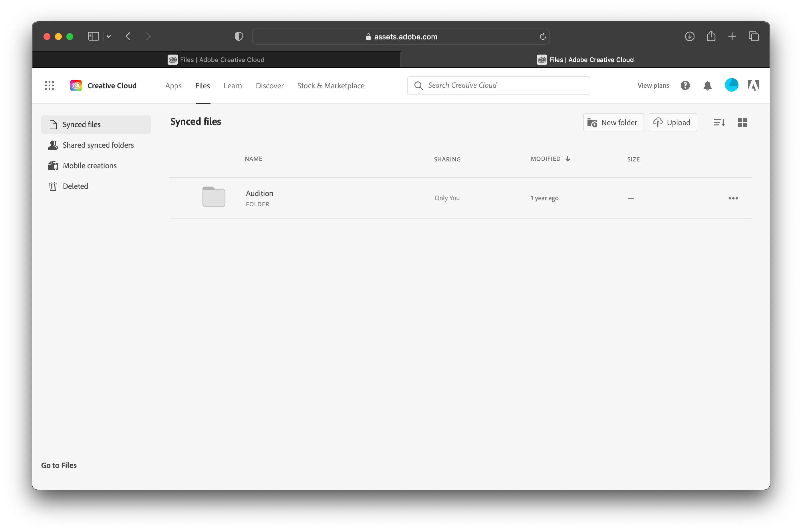
Task: Toggle the Safari sidebar panel
Action: click(x=93, y=36)
